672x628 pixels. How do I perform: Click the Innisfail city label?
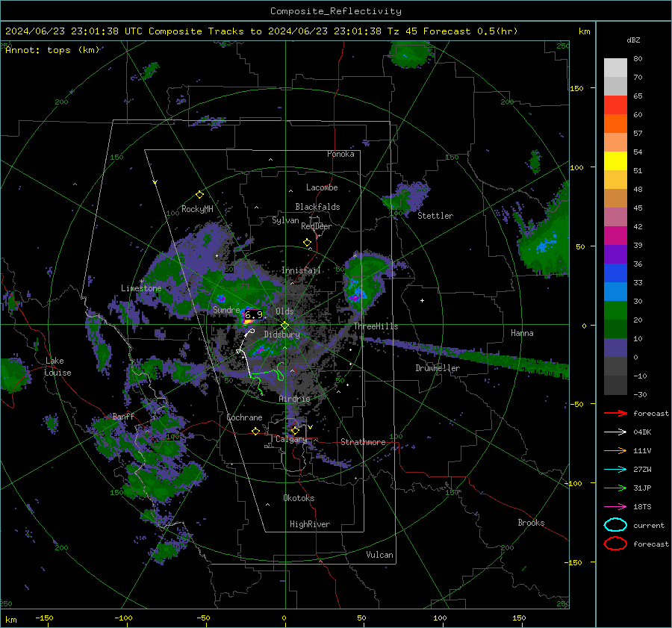click(x=302, y=270)
